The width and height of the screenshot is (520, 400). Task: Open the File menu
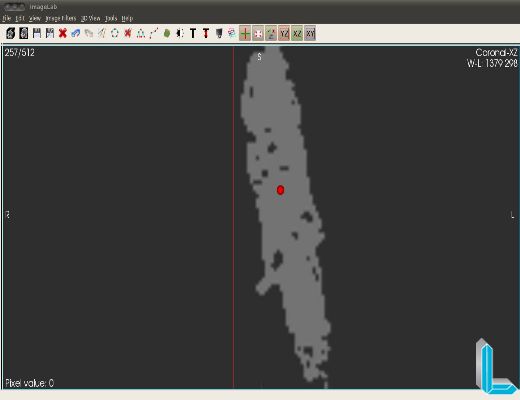[x=7, y=18]
